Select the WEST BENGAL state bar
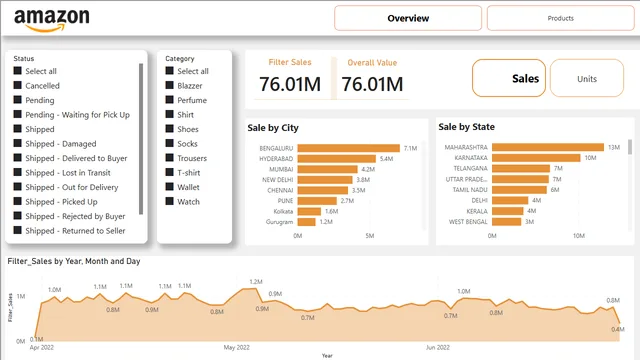Viewport: 640px width, 360px height. click(x=507, y=222)
